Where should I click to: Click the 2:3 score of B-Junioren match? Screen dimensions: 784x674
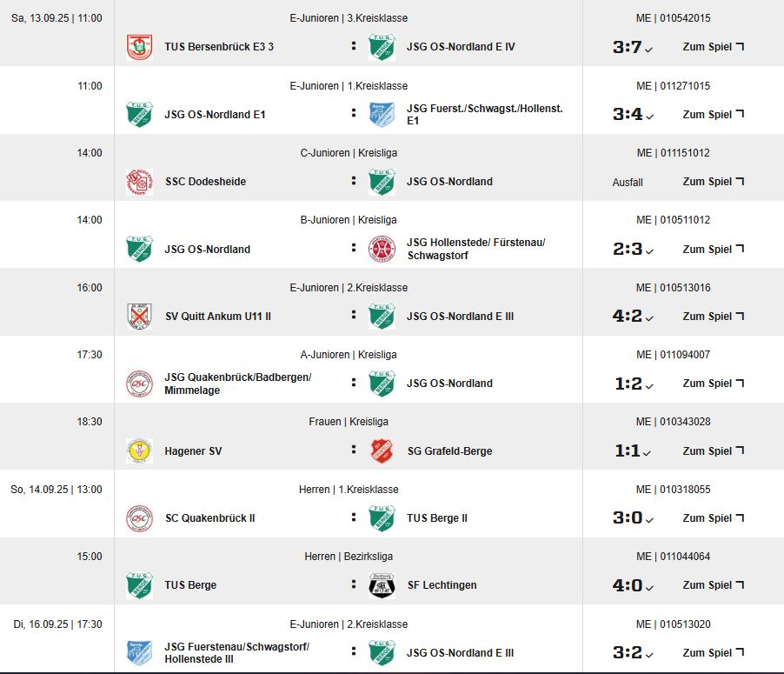pyautogui.click(x=628, y=249)
